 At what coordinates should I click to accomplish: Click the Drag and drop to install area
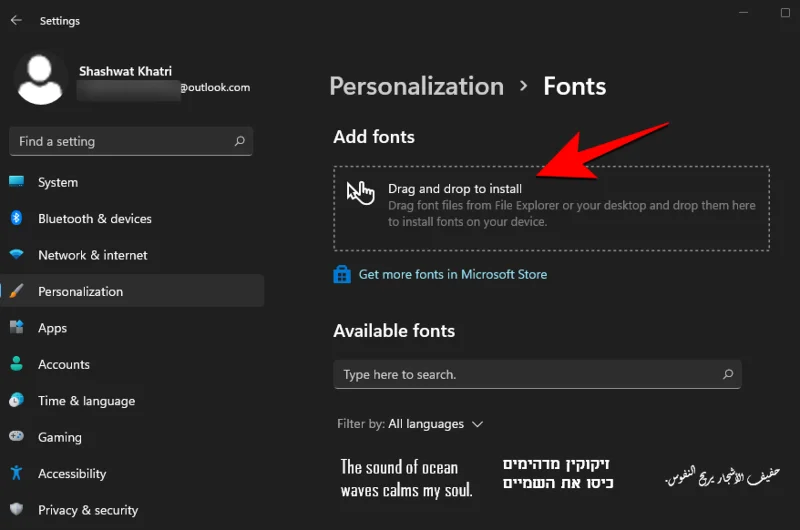tap(552, 208)
